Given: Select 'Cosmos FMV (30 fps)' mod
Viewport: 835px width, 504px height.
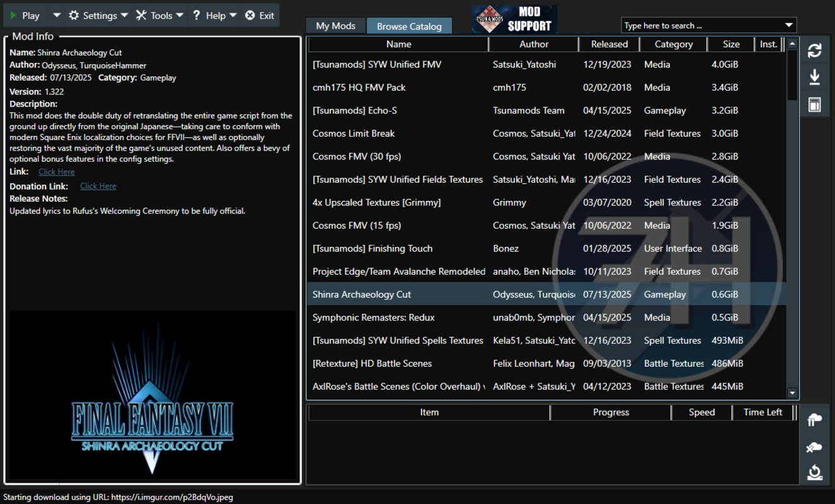Looking at the screenshot, I should (x=546, y=156).
